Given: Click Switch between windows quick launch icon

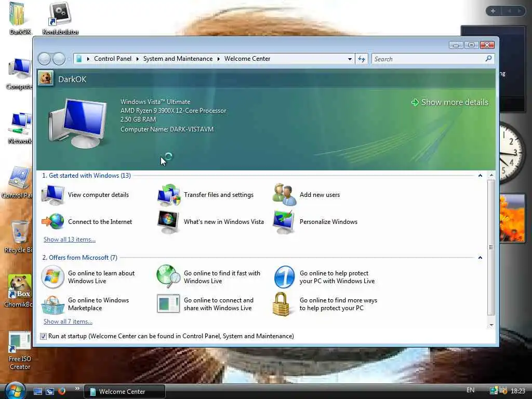Looking at the screenshot, I should pos(50,391).
